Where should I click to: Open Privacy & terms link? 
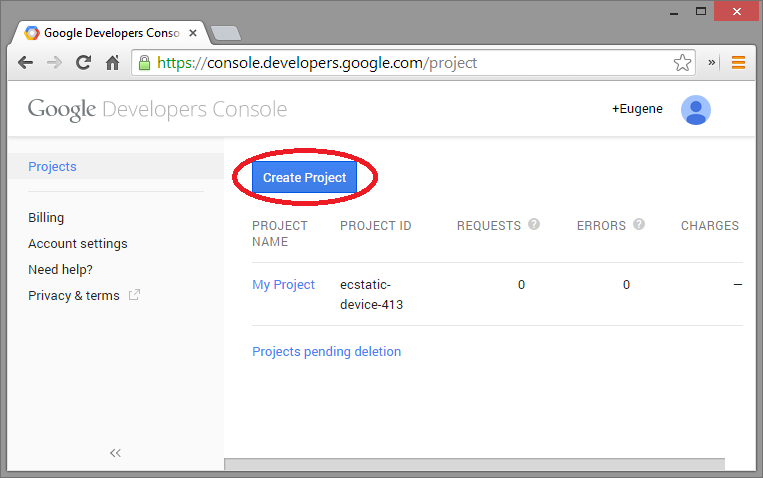coord(73,295)
